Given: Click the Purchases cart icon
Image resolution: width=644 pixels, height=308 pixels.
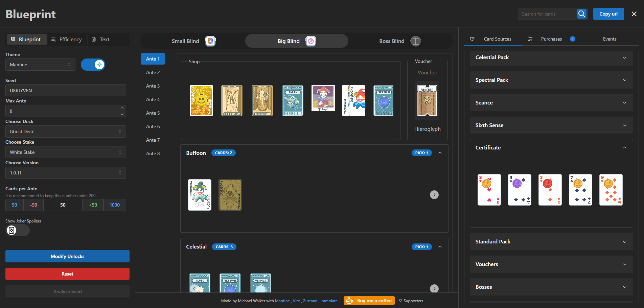Looking at the screenshot, I should pos(530,39).
